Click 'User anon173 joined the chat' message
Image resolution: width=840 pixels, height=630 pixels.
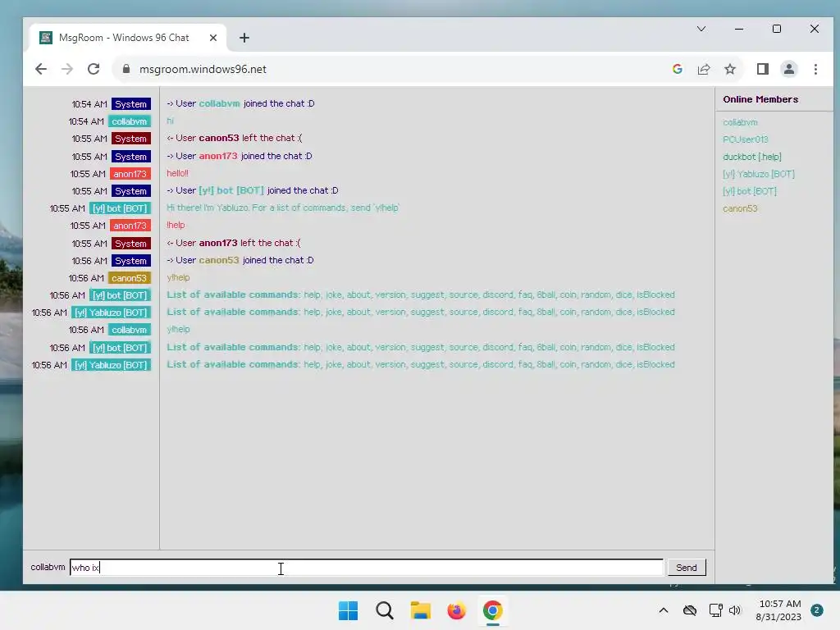click(x=239, y=156)
